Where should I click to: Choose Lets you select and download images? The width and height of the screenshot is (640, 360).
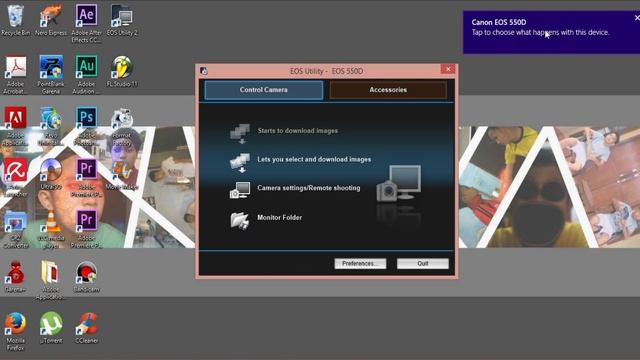(300, 161)
